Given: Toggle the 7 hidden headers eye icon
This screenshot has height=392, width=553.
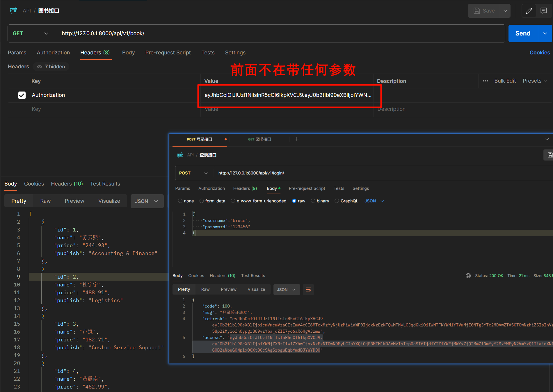Looking at the screenshot, I should pyautogui.click(x=40, y=67).
